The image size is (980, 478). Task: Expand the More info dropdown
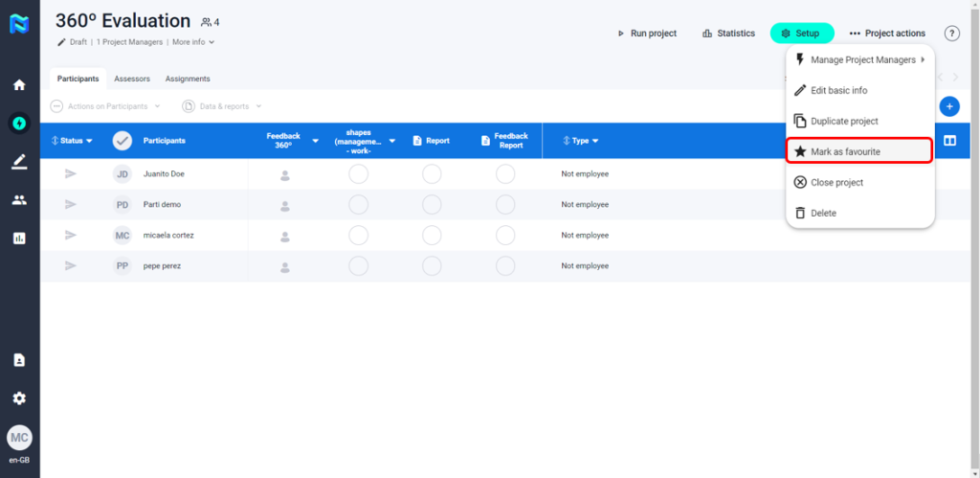click(193, 42)
